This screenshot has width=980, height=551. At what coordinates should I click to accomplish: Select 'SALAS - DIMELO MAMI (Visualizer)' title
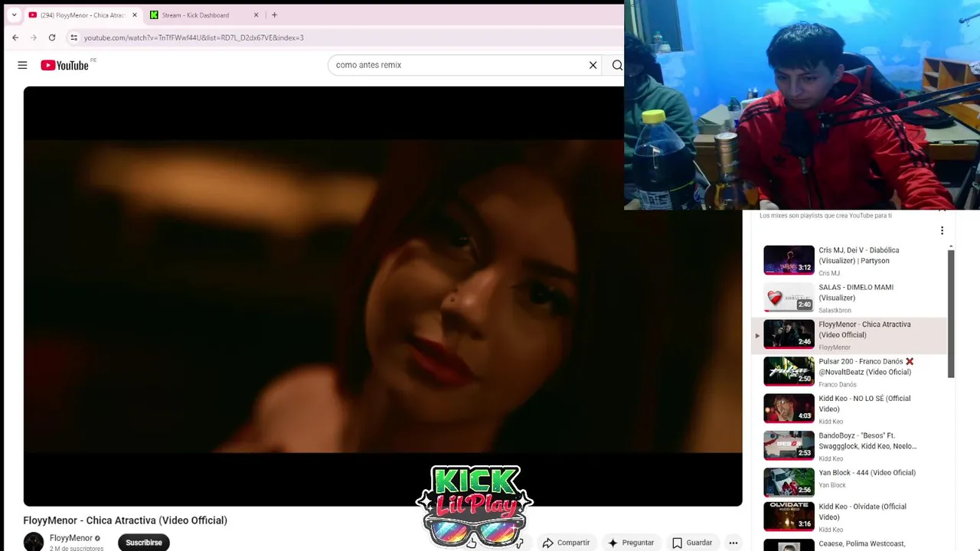pos(856,292)
